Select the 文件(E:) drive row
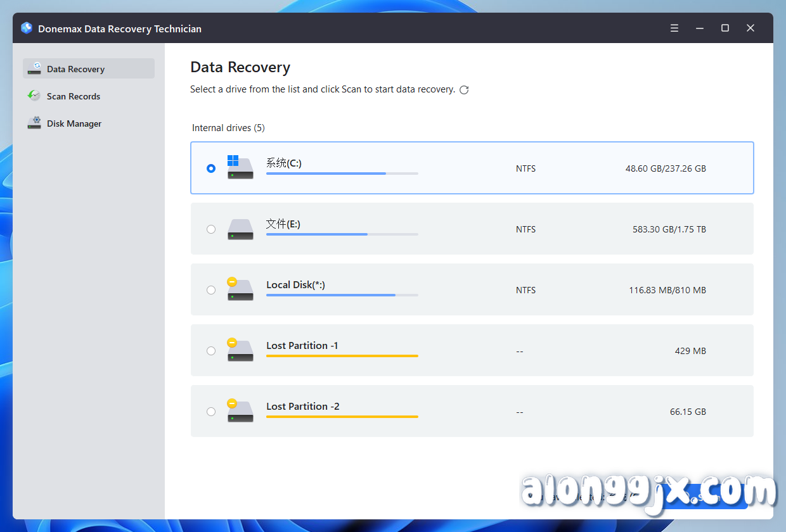This screenshot has height=532, width=786. point(472,229)
